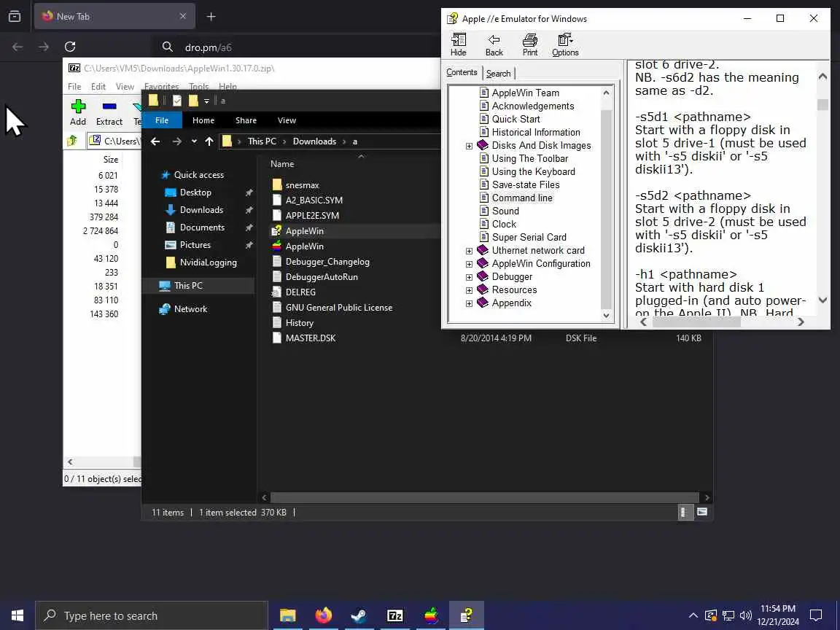Click help content horizontal scrollbar right arrow

[801, 322]
